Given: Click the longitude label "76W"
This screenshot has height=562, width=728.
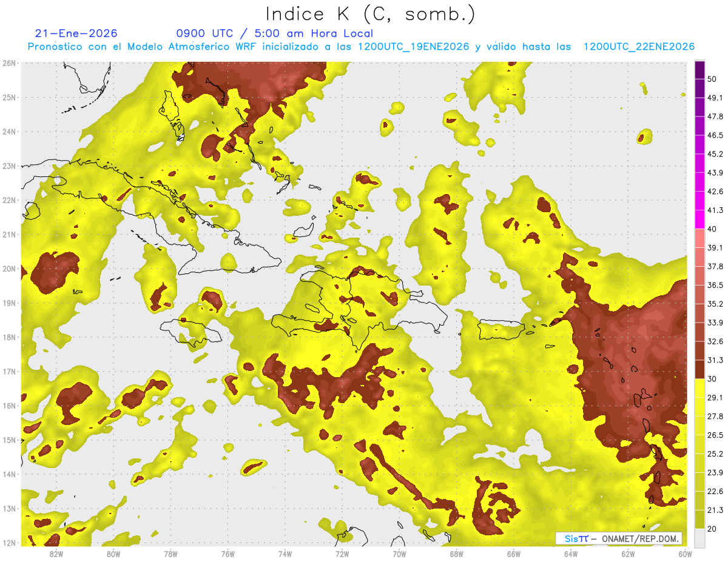Looking at the screenshot, I should pos(228,554).
